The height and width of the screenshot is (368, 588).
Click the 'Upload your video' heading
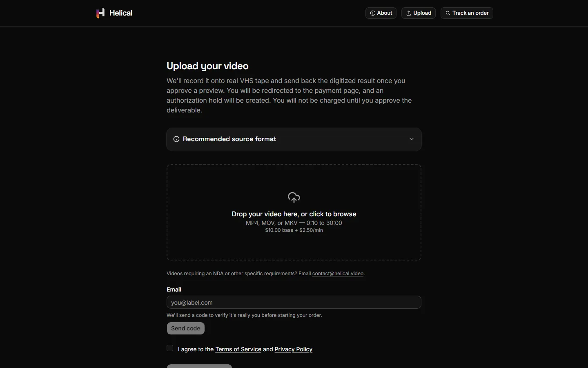207,66
